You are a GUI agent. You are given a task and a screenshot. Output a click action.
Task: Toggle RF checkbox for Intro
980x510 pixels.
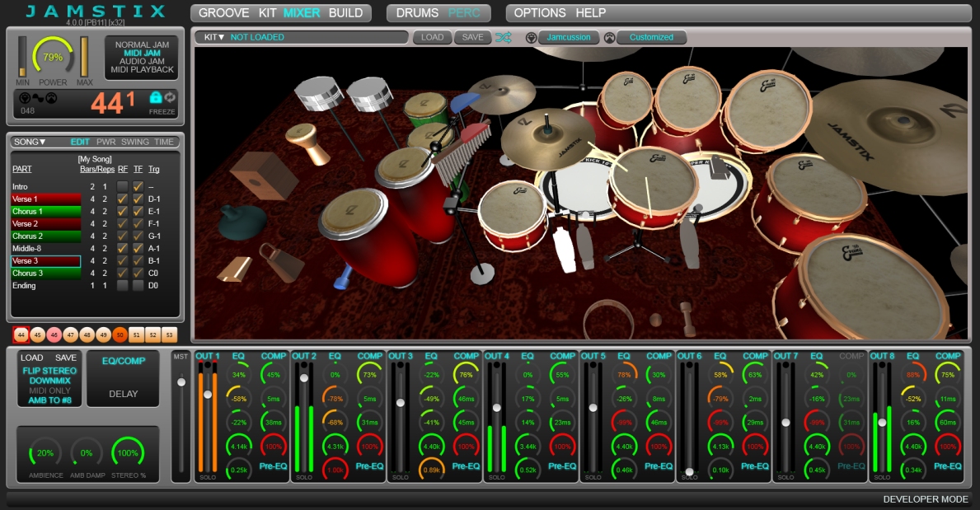point(123,186)
